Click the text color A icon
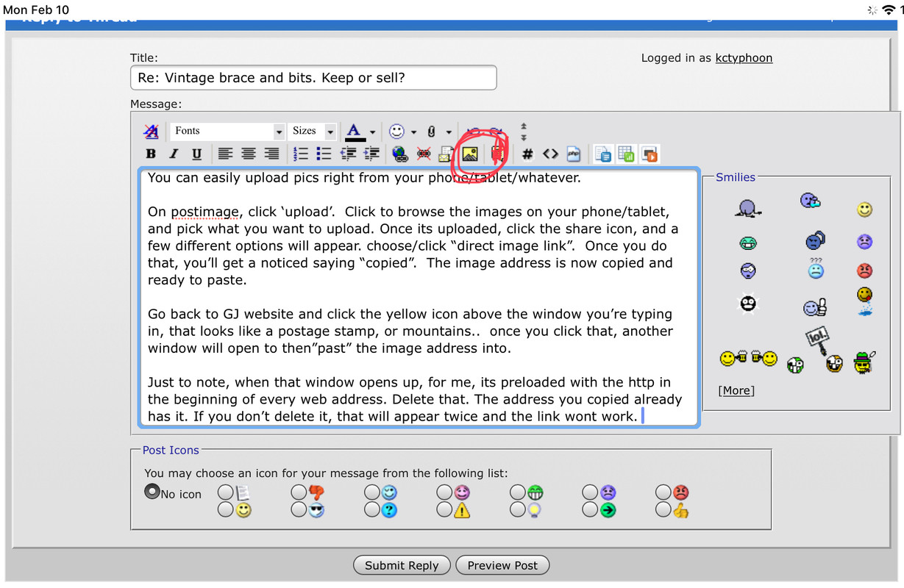The width and height of the screenshot is (904, 588). pos(355,131)
